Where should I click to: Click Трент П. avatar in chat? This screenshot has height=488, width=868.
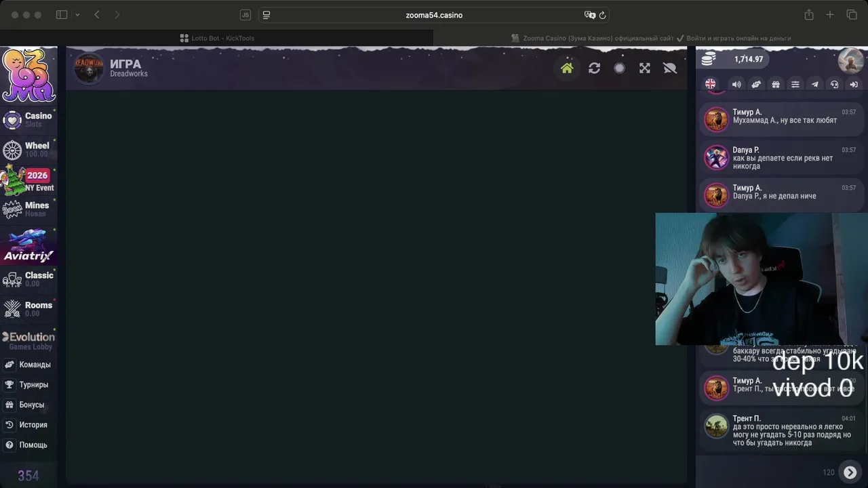click(716, 426)
